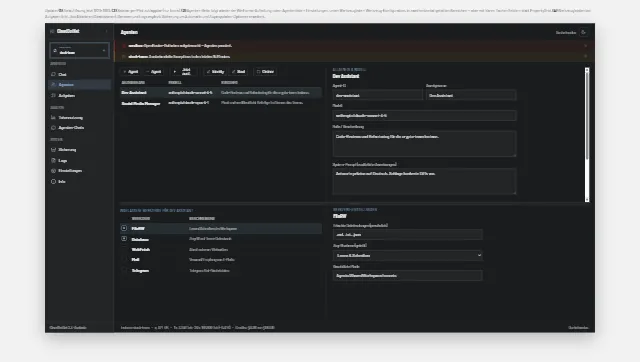Dismiss the yellow warning banner
The height and width of the screenshot is (362, 640).
point(586,56)
